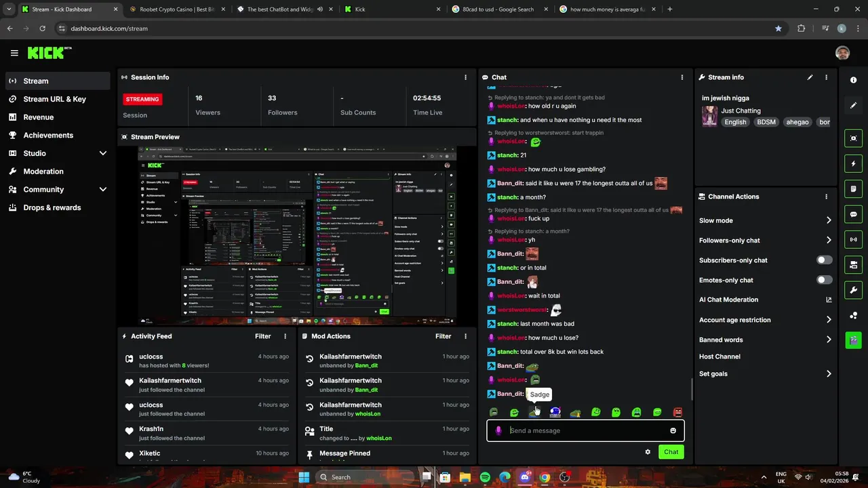The image size is (868, 488).
Task: Open Spotify from the taskbar
Action: pyautogui.click(x=485, y=477)
